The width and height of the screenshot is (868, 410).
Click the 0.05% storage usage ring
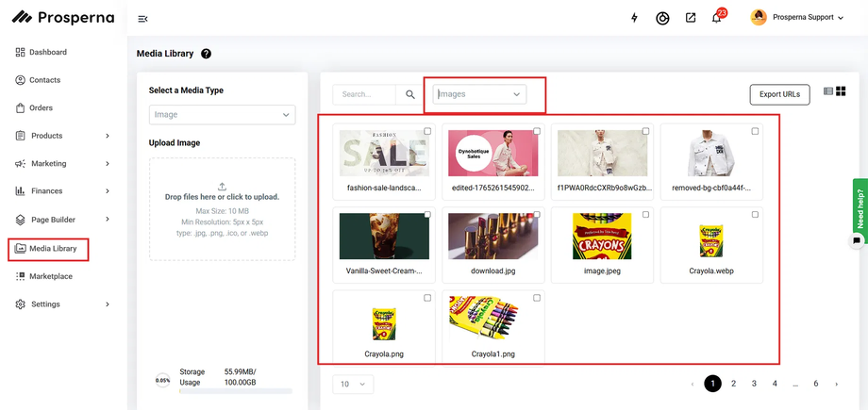[x=162, y=381]
